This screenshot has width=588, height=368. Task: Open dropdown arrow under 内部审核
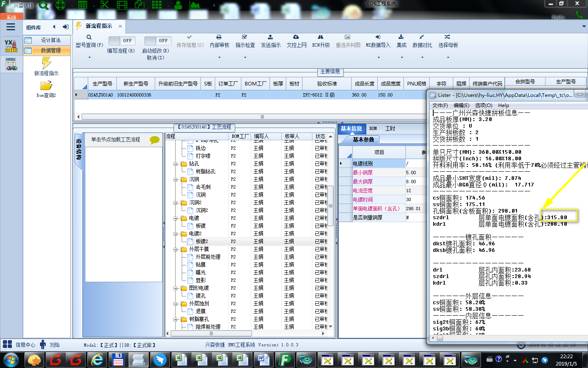click(219, 58)
